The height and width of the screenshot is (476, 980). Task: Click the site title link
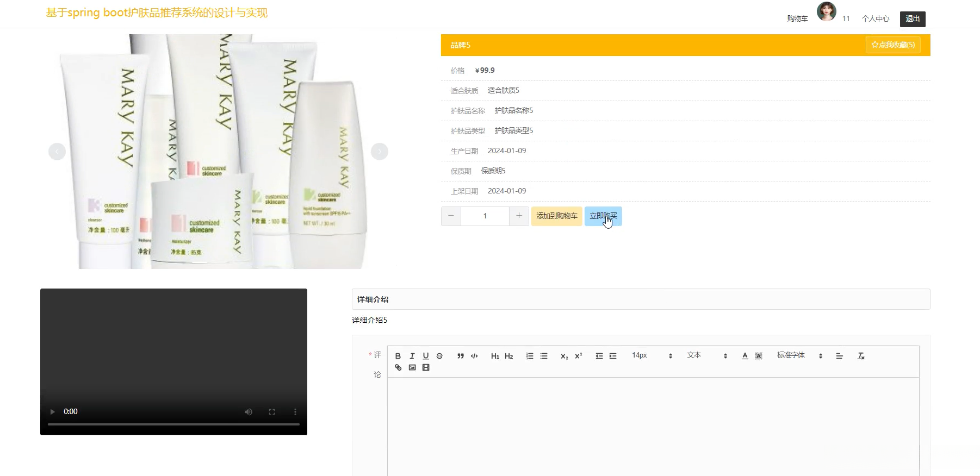pos(157,12)
